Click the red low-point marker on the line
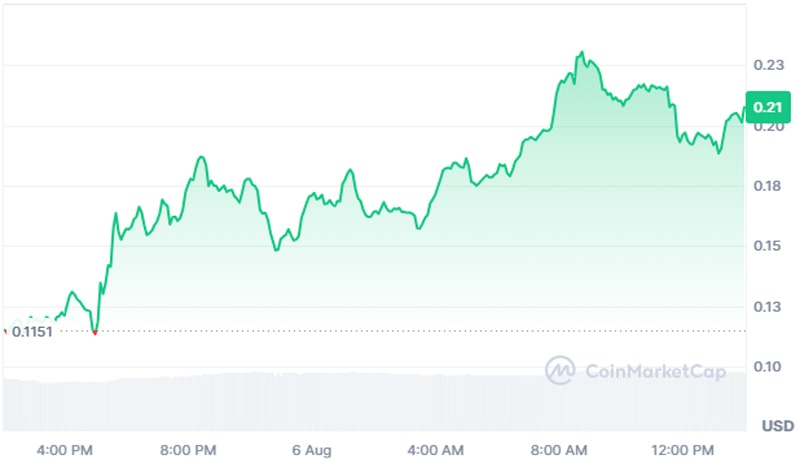Screen dimensions: 800x460 (x=95, y=332)
